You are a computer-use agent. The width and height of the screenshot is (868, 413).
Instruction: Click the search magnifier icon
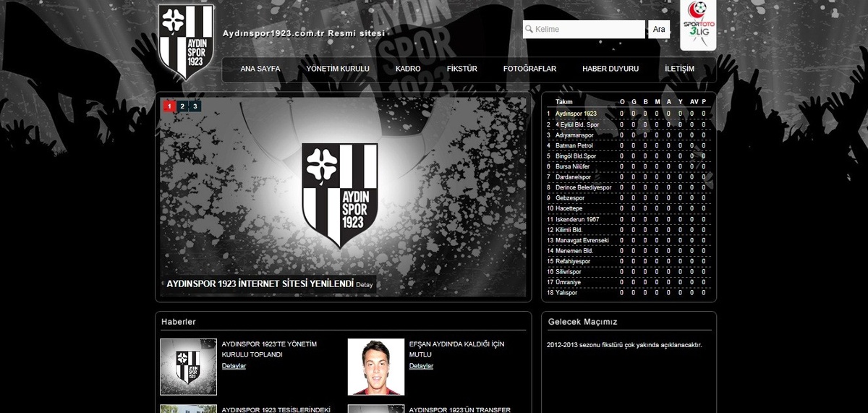[529, 30]
